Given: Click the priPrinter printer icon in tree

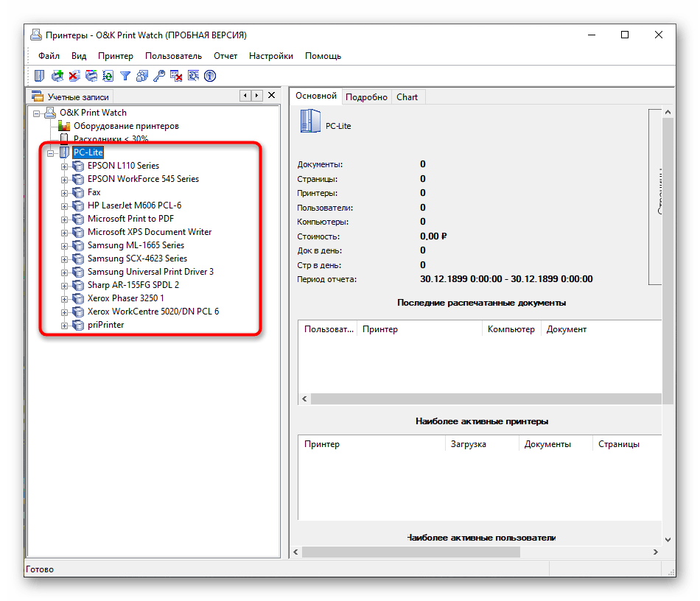Looking at the screenshot, I should pyautogui.click(x=78, y=325).
